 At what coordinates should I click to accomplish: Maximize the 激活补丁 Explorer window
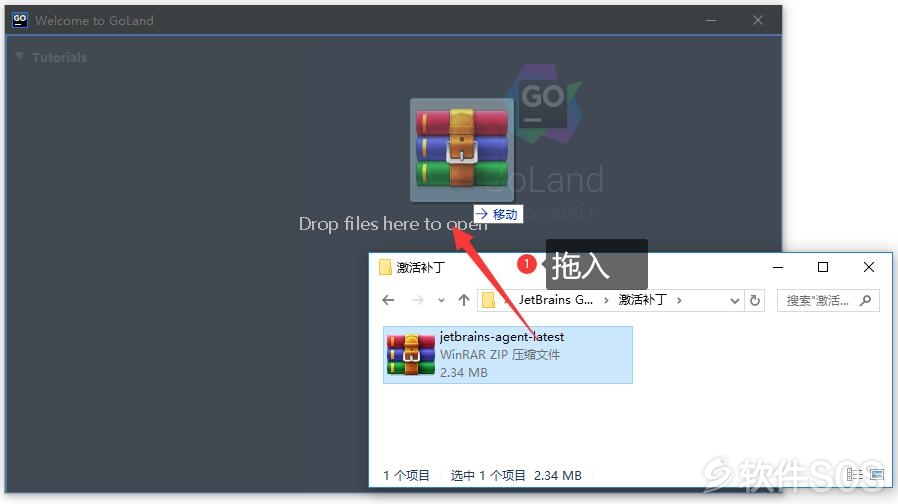(x=823, y=267)
